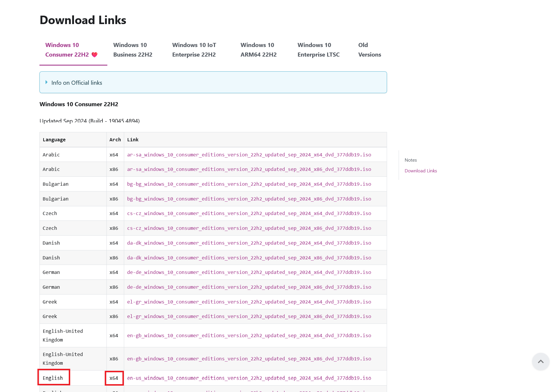This screenshot has height=392, width=557.
Task: Select the Windows 10 ARM64 22H2 tab
Action: tap(258, 50)
